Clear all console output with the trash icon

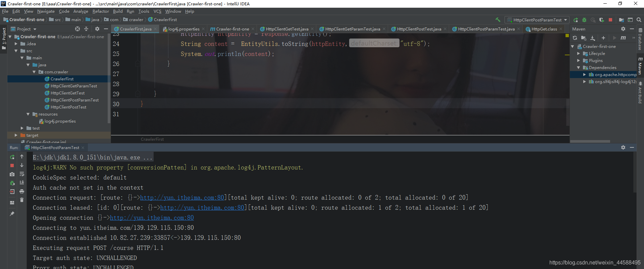coord(22,200)
